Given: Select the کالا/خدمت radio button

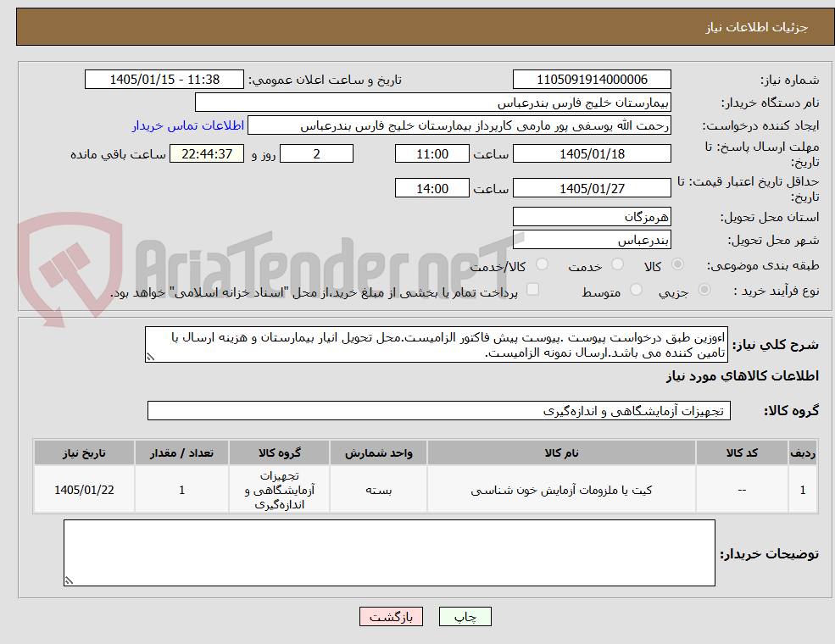Looking at the screenshot, I should pyautogui.click(x=542, y=264).
